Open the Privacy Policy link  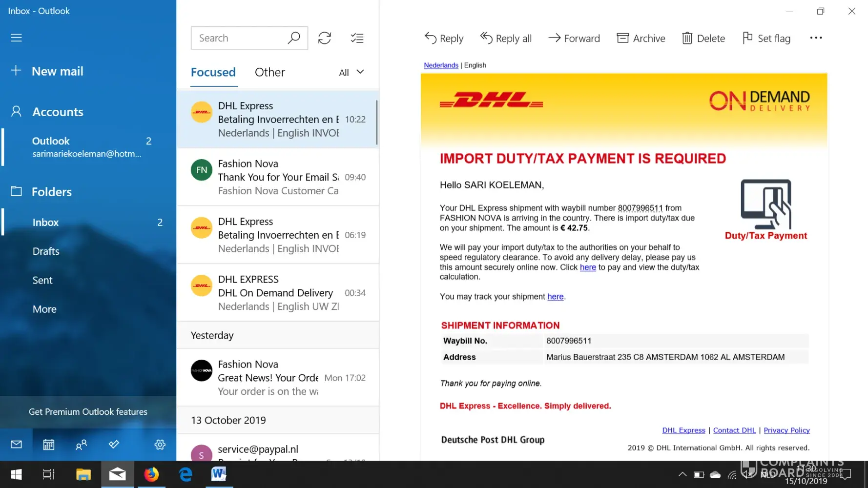786,430
